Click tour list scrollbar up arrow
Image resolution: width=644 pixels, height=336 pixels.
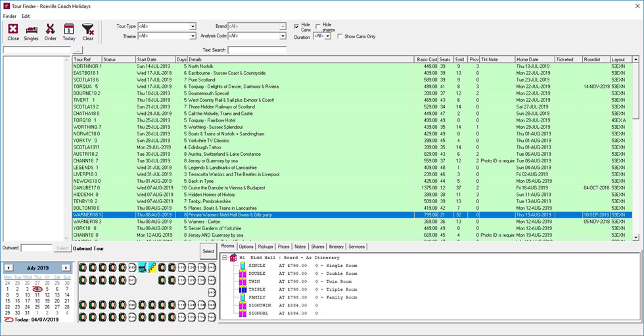click(x=636, y=60)
